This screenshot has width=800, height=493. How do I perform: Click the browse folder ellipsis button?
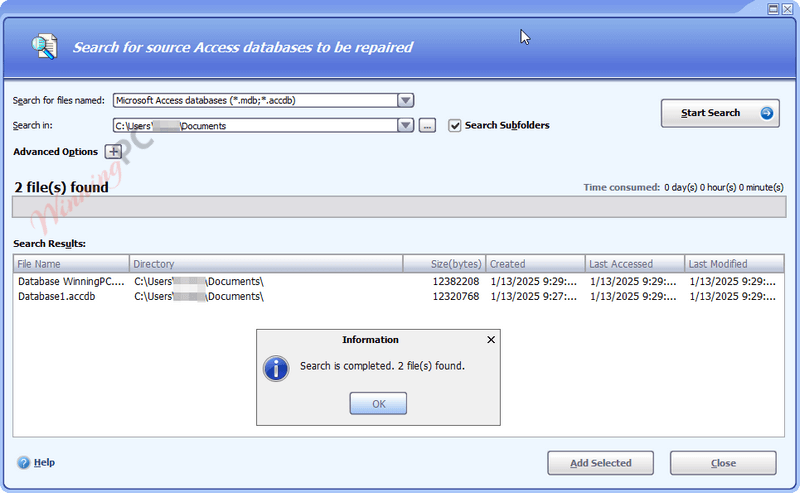coord(427,126)
